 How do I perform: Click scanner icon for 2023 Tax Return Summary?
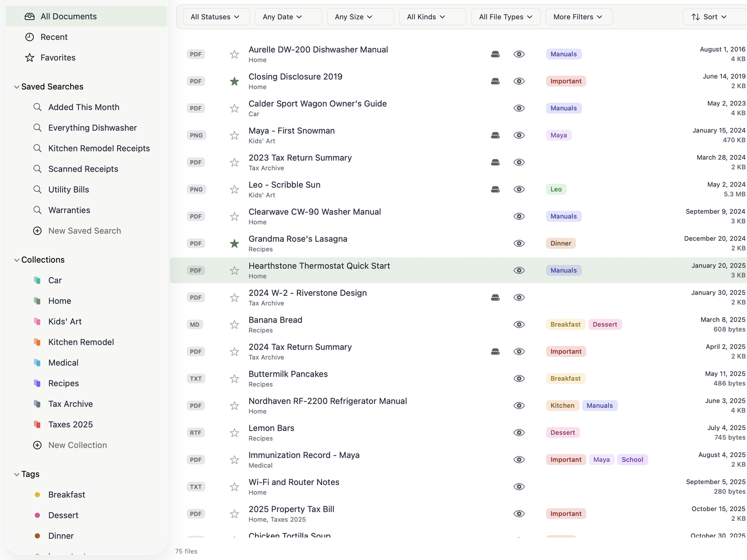pos(495,162)
